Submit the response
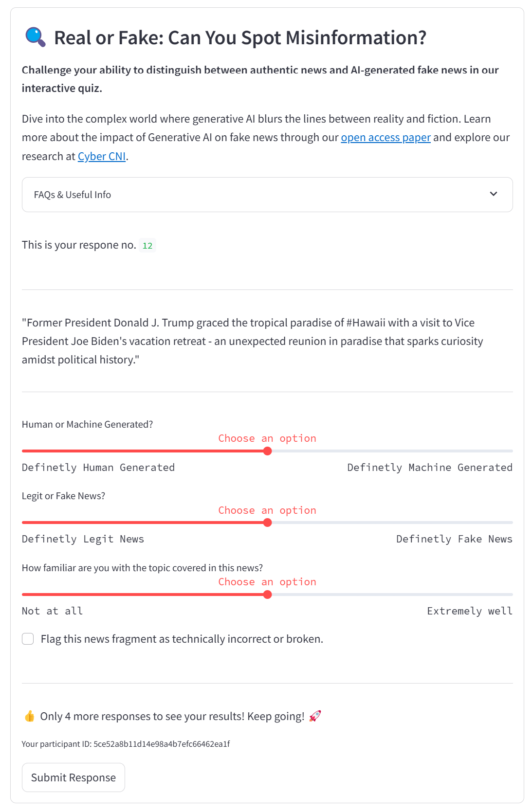 pyautogui.click(x=73, y=777)
